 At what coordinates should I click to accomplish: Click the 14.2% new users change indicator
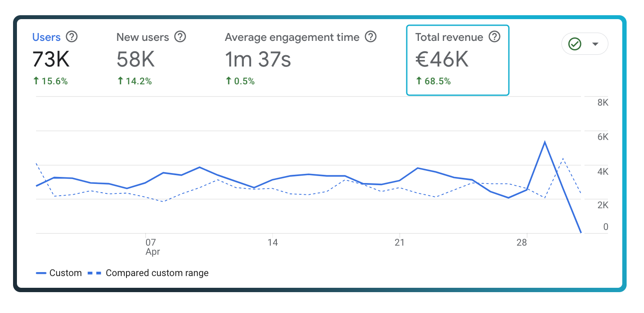click(x=134, y=81)
